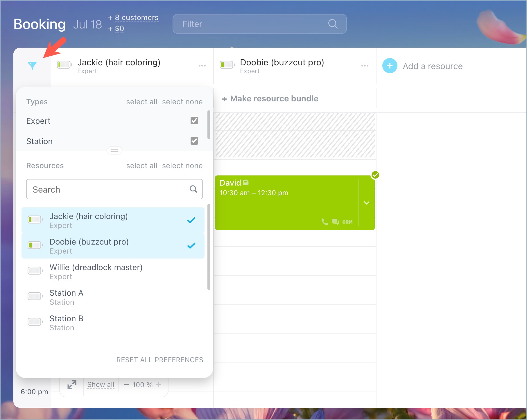Uncheck the Station type checkbox
Screen dimensions: 527x420
tap(194, 141)
